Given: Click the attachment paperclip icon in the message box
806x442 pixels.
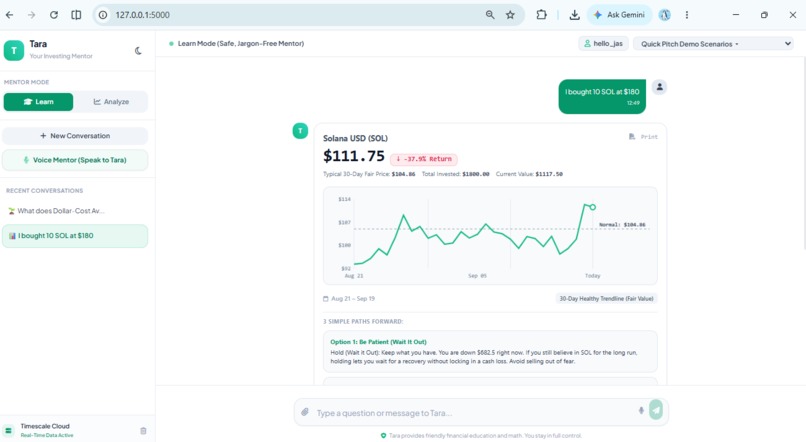Looking at the screenshot, I should [x=305, y=412].
